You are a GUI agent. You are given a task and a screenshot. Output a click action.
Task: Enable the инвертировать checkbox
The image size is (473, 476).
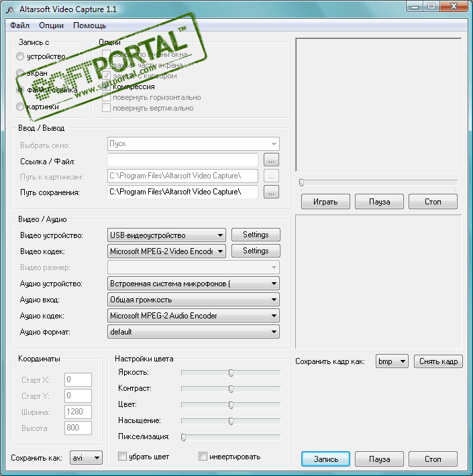(x=203, y=457)
